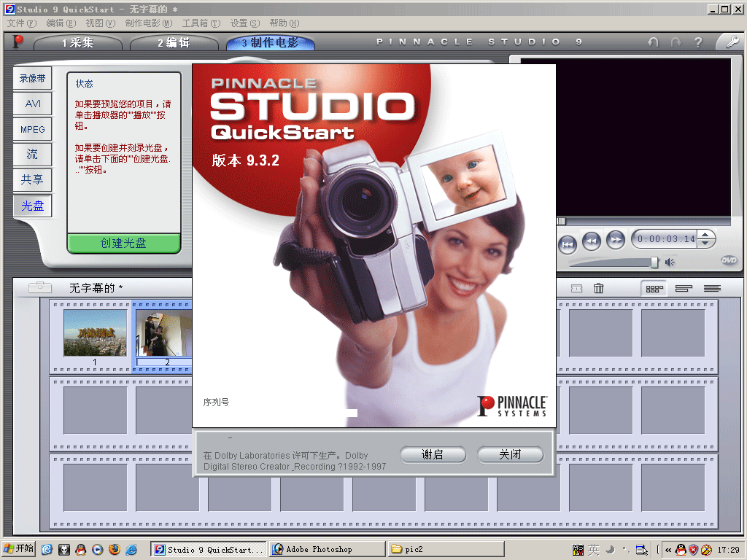
Task: Select storyboard clip thumbnail 2
Action: pos(164,332)
